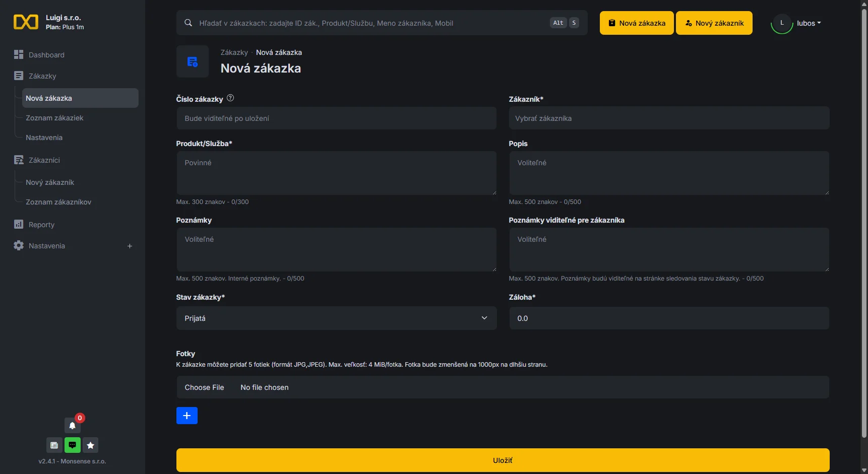868x474 pixels.
Task: Click the Alt S shortcut badge
Action: [564, 23]
